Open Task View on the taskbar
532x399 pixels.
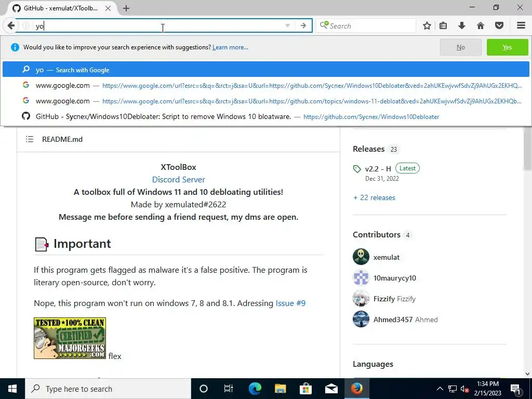(229, 389)
